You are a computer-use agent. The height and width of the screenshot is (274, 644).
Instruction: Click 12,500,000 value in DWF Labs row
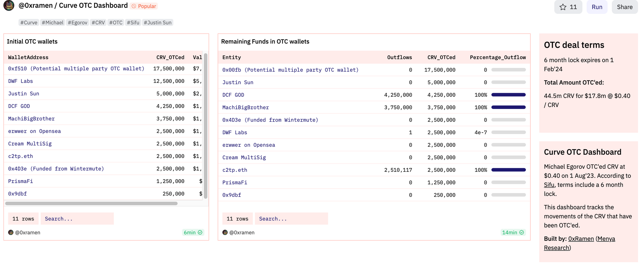click(169, 81)
